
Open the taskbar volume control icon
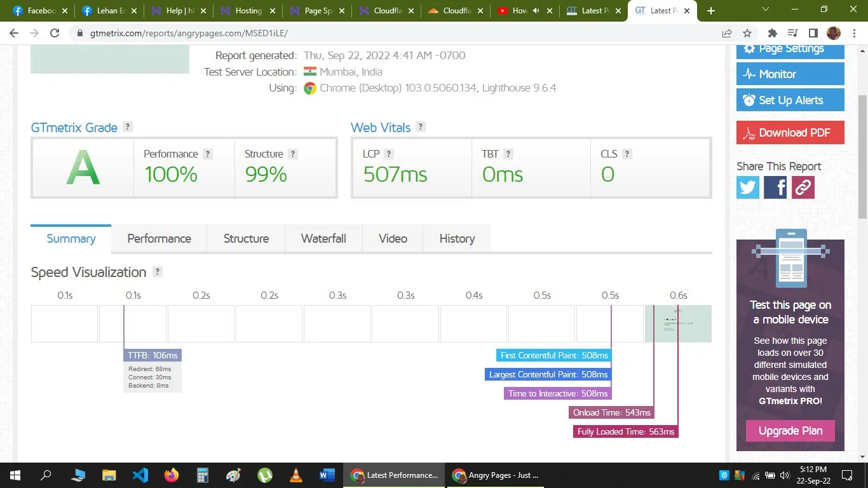(x=784, y=475)
